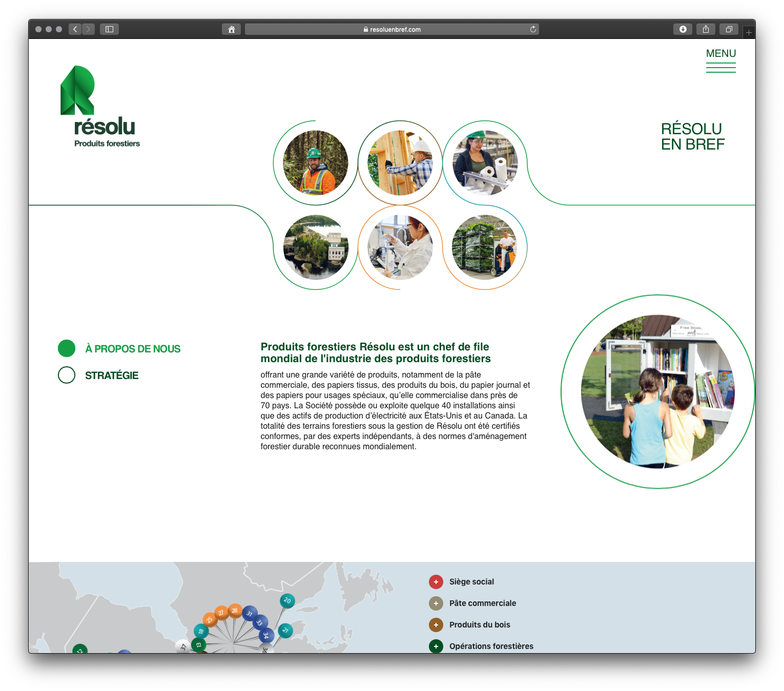Select green map pin 13

198,644
